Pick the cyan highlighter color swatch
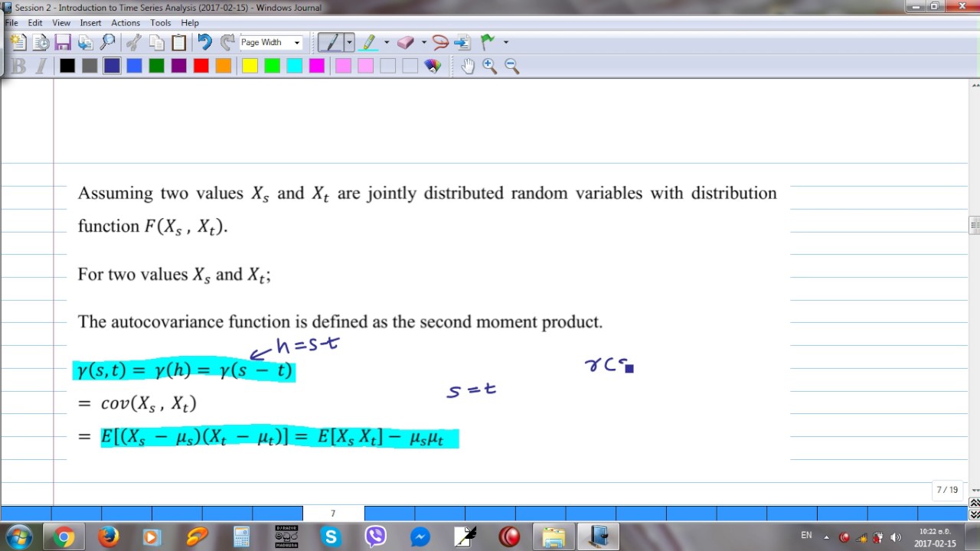Viewport: 980px width, 551px height. [294, 67]
